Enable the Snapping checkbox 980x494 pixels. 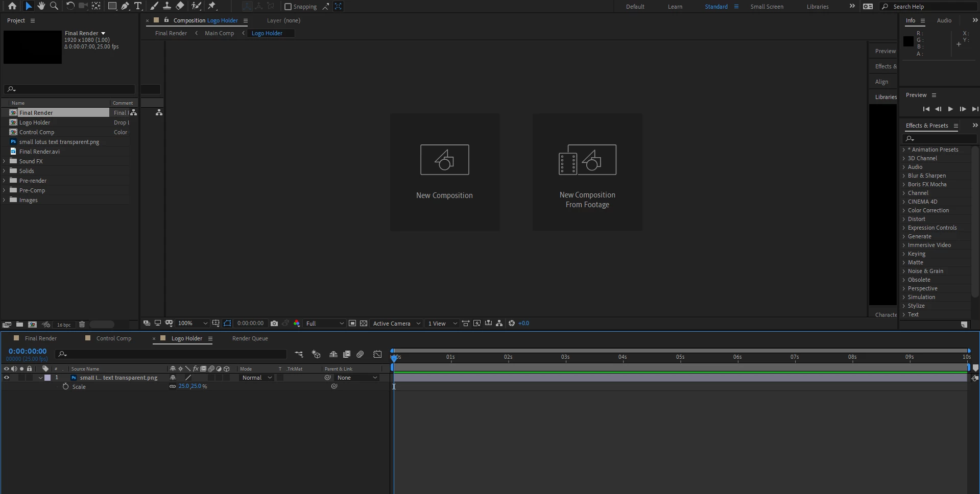pyautogui.click(x=288, y=7)
